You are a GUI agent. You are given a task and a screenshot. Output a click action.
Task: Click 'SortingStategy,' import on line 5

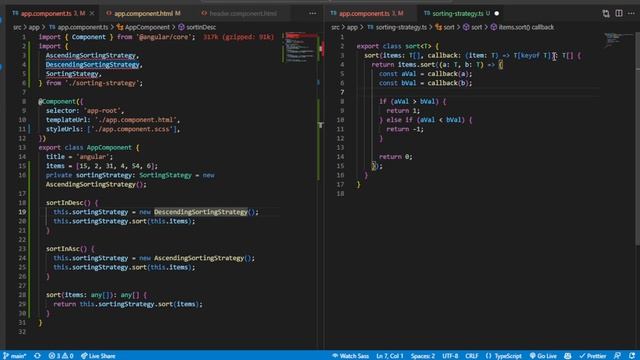tap(73, 74)
